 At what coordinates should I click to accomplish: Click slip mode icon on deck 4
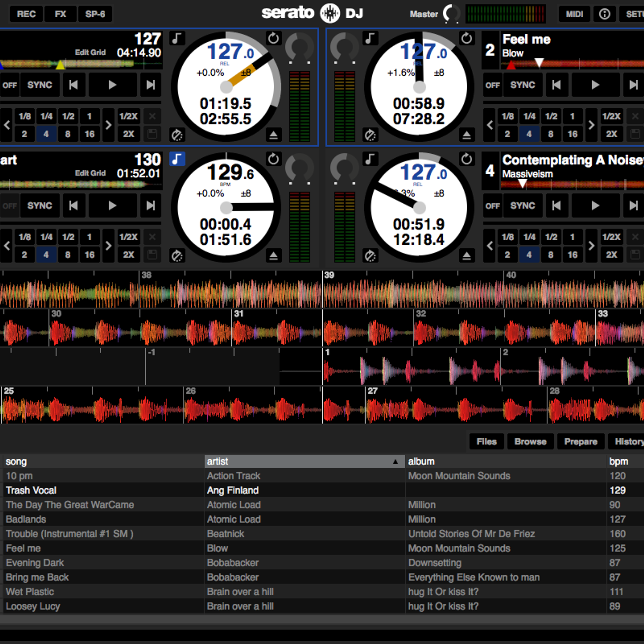[370, 256]
